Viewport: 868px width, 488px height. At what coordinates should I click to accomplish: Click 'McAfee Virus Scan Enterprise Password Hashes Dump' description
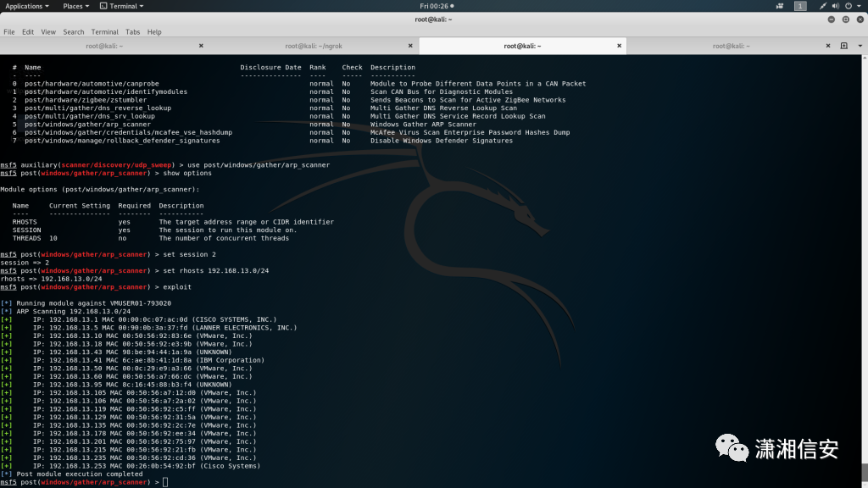pos(470,133)
